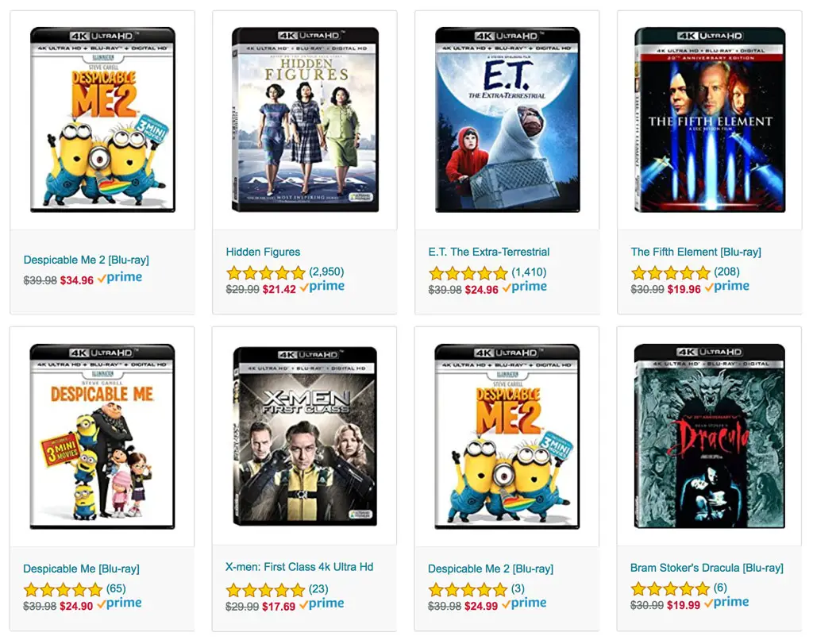Click the star rating under Bram Stoker's Dracula
This screenshot has height=644, width=813.
(x=670, y=588)
